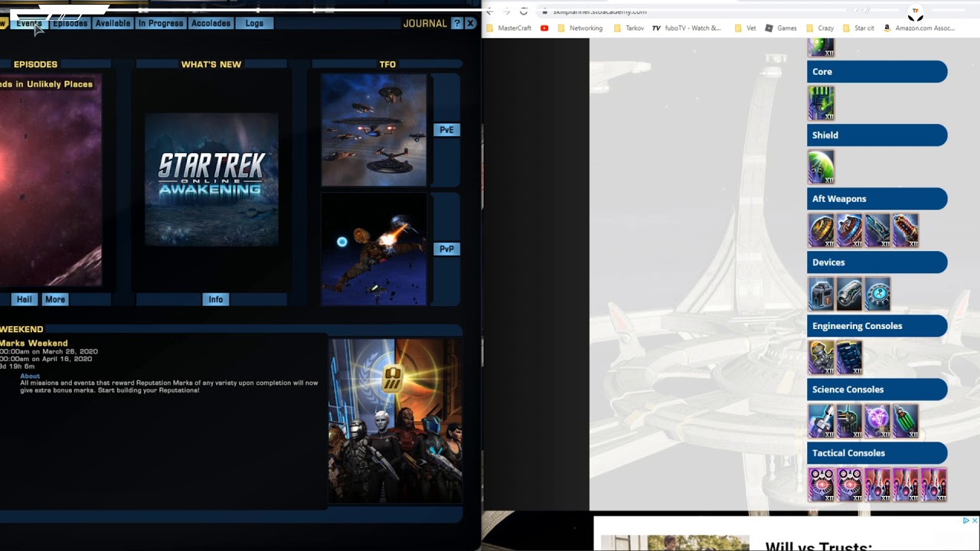Pick the green canister Science Consoles icon

coord(905,421)
